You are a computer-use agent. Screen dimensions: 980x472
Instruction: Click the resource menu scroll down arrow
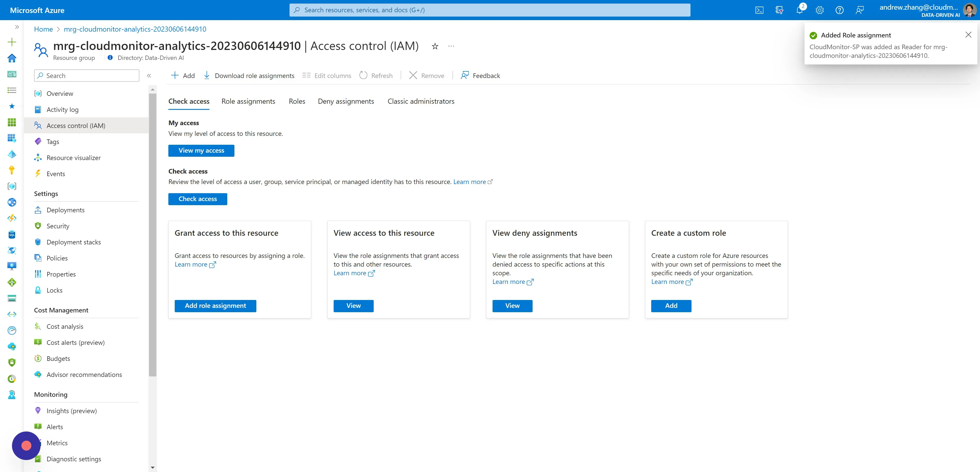click(153, 468)
